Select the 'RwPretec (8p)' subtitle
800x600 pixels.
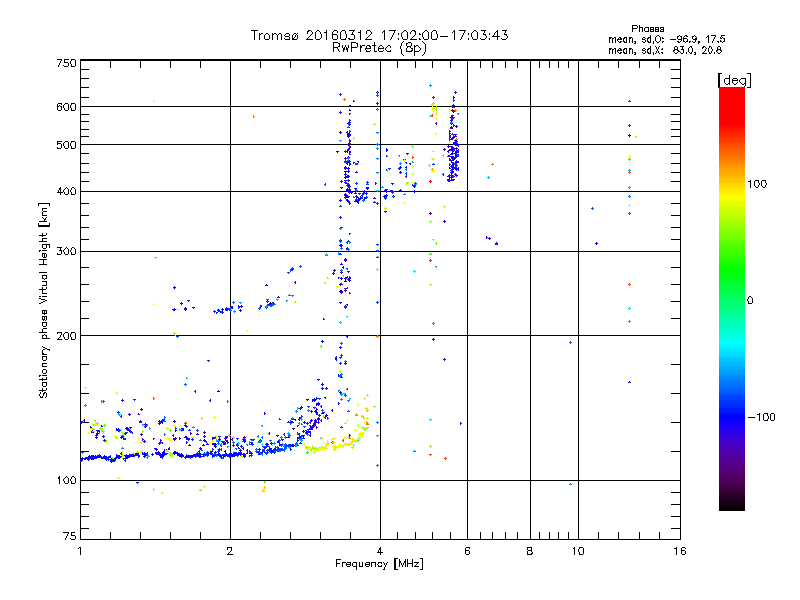click(379, 48)
